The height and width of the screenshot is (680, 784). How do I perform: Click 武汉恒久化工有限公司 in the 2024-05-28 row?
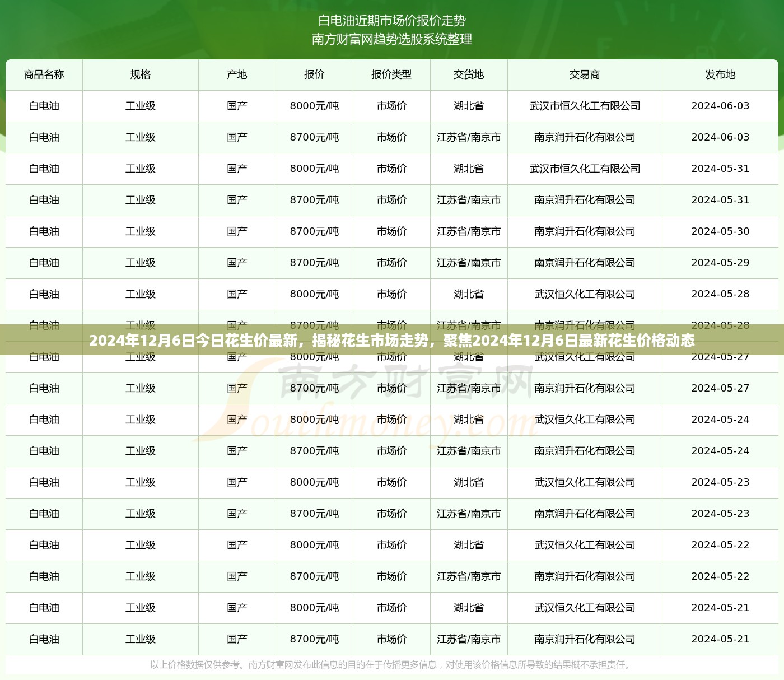585,294
